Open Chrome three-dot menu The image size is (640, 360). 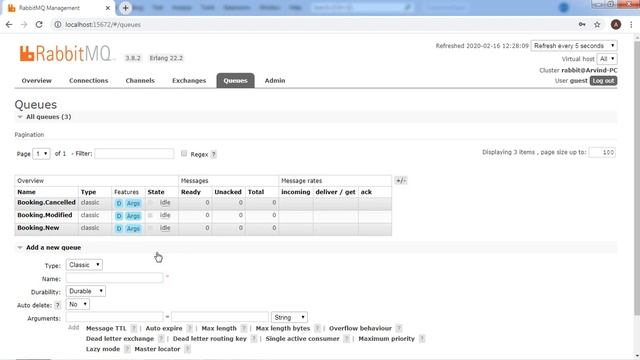click(631, 24)
